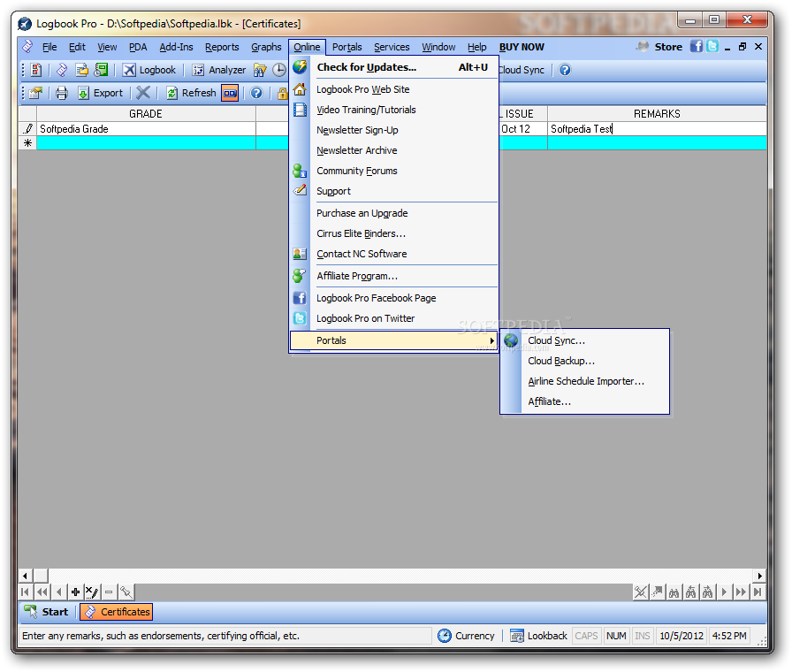The image size is (792, 672).
Task: Expand the Portals submenu arrow
Action: (x=491, y=340)
